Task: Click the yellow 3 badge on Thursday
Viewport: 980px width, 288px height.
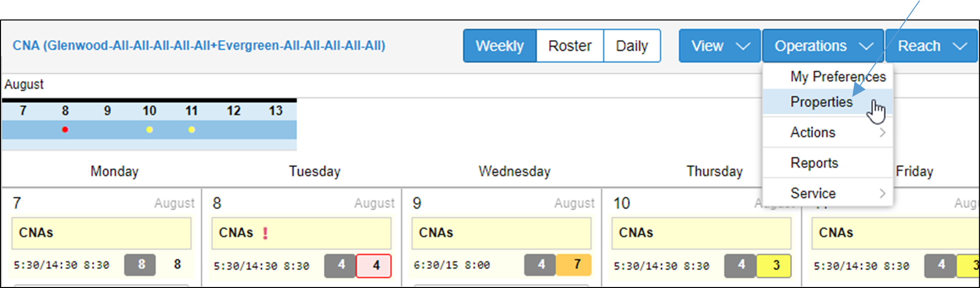Action: [774, 266]
